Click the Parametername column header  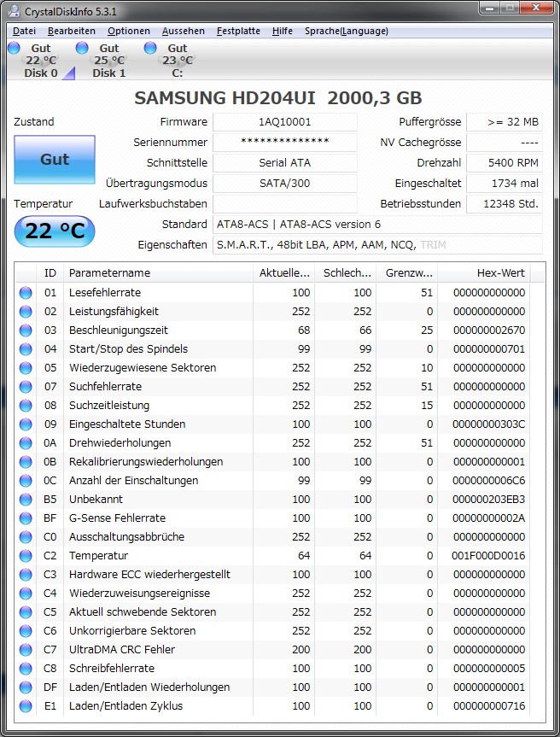[x=158, y=273]
